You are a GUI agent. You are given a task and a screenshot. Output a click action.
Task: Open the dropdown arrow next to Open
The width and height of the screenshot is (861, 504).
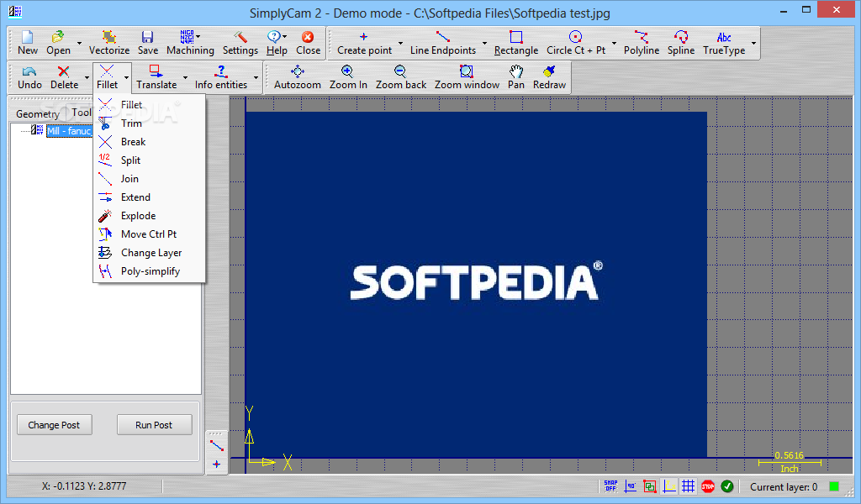pos(80,43)
